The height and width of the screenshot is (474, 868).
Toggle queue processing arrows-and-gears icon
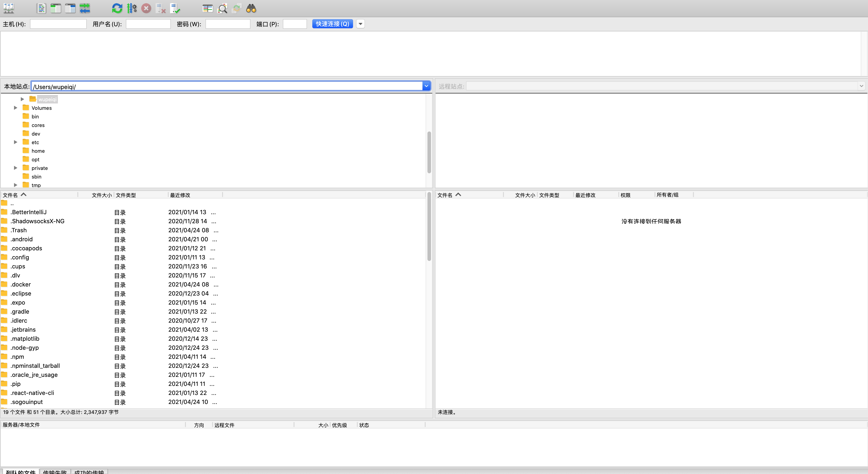132,8
